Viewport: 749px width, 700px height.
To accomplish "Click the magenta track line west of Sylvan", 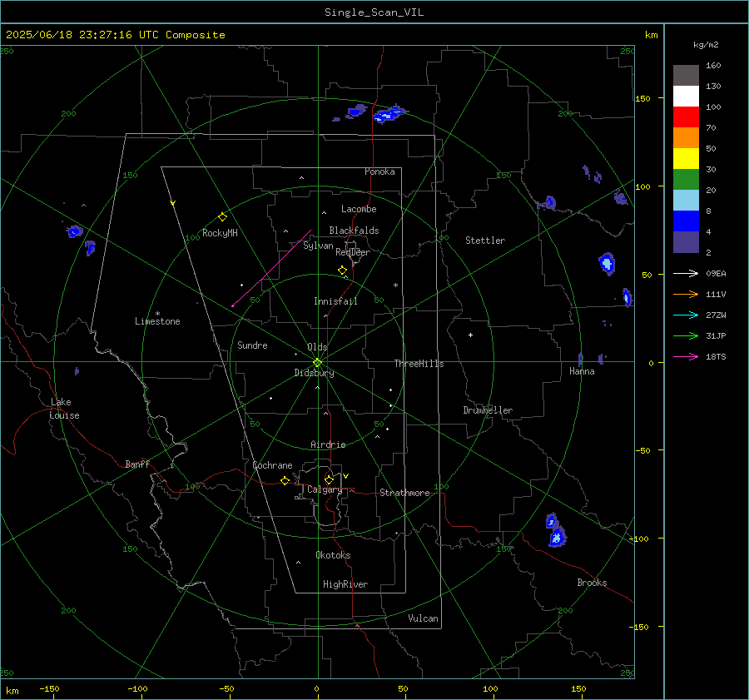I will pos(271,268).
